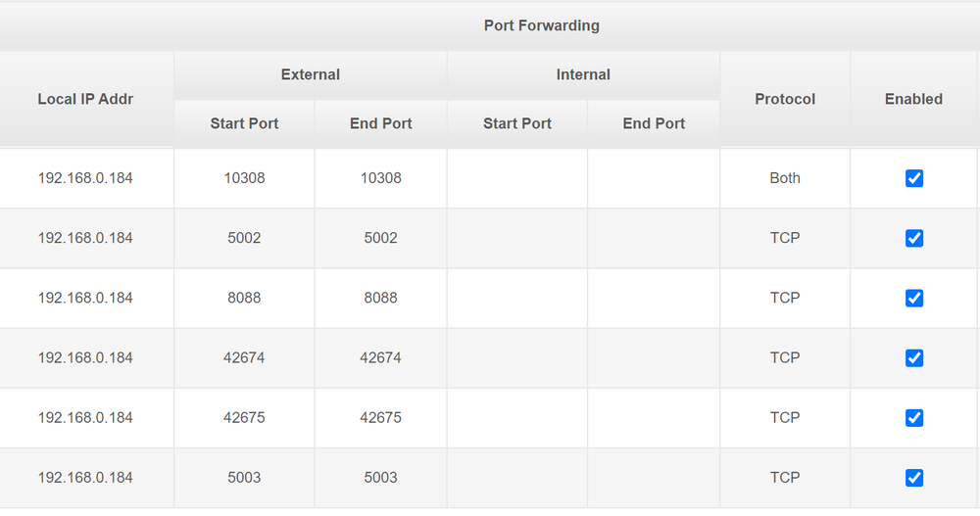Image resolution: width=980 pixels, height=516 pixels.
Task: Click Internal Start Port cell in 8088 row
Action: (x=516, y=298)
